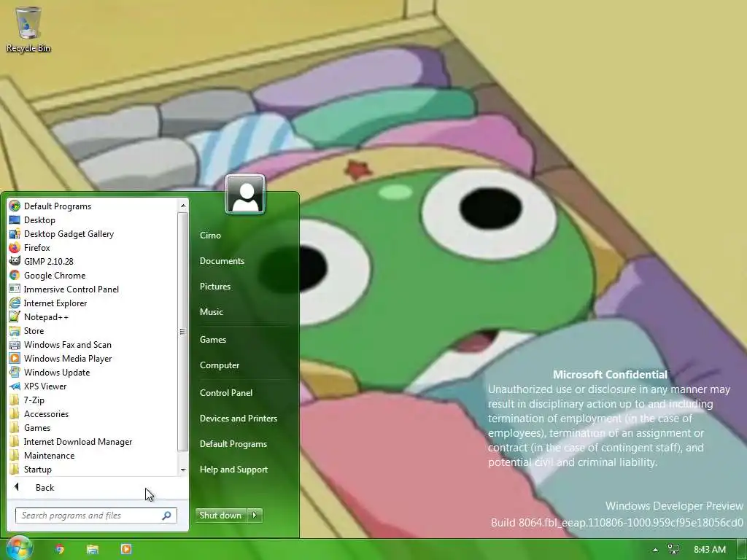Open Windows Update icon
This screenshot has width=747, height=560.
pyautogui.click(x=15, y=372)
